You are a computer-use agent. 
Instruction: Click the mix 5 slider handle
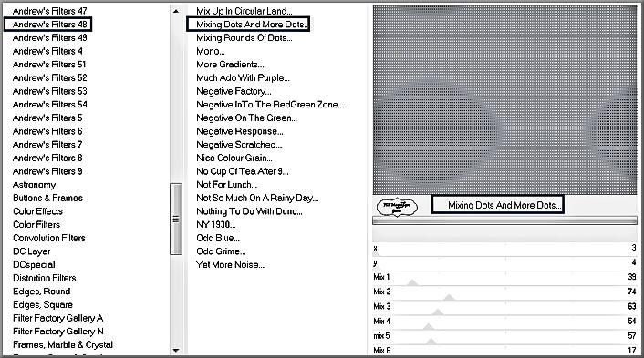(x=431, y=342)
